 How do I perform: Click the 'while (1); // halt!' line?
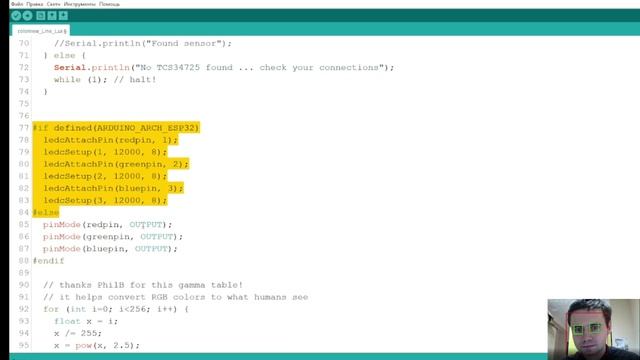click(105, 80)
